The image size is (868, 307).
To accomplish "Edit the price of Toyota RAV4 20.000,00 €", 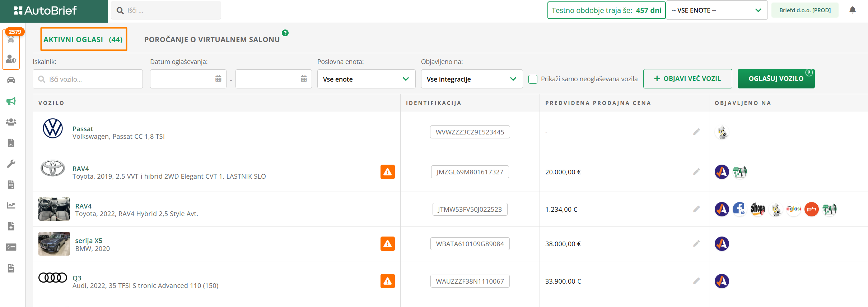I will 696,172.
